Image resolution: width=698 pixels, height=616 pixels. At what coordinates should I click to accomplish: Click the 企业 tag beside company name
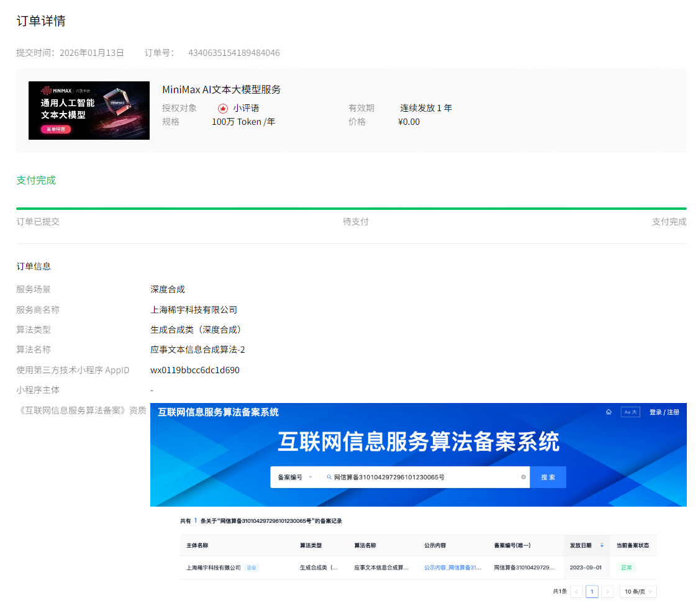click(x=252, y=568)
